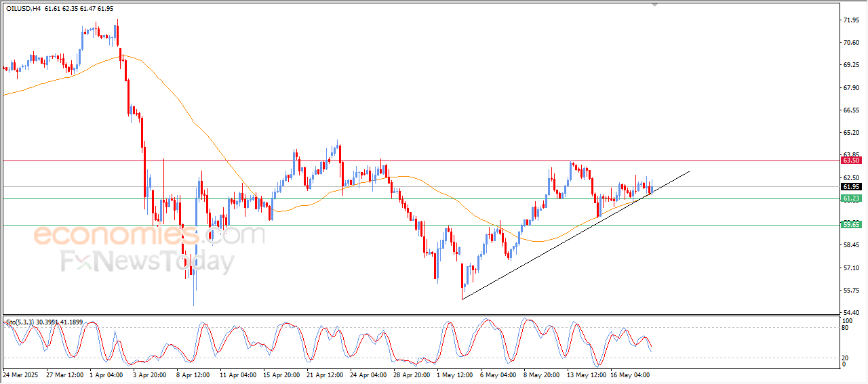
Task: Click the stochastic scale 80 level label
Action: pyautogui.click(x=845, y=328)
